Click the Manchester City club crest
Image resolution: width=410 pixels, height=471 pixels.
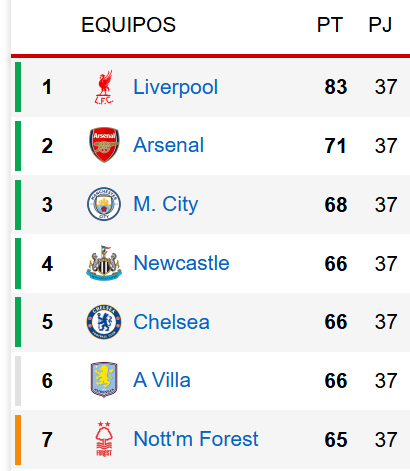pos(104,204)
